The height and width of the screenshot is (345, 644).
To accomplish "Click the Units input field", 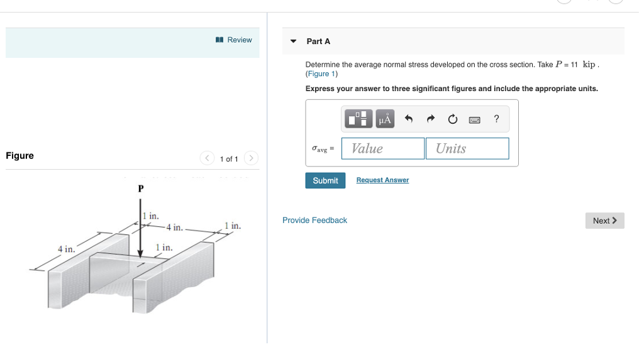I will [467, 148].
